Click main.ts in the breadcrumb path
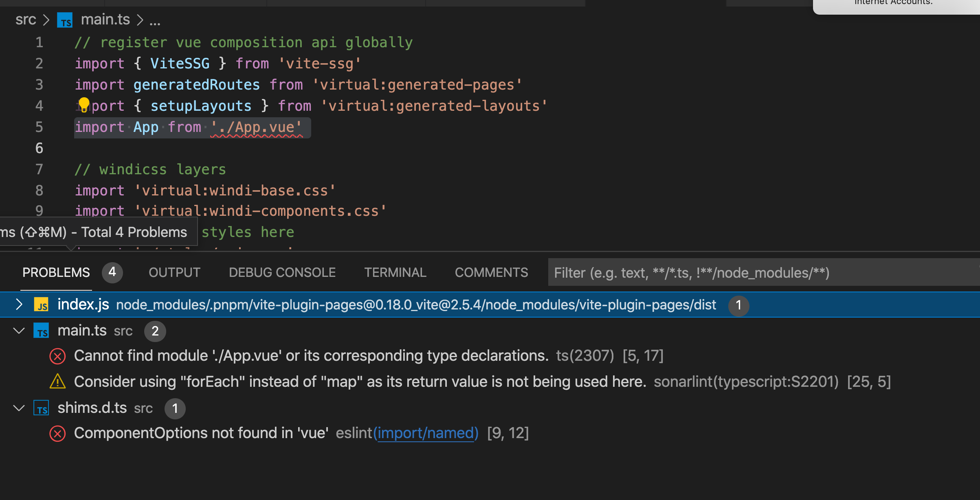The image size is (980, 500). click(x=105, y=20)
